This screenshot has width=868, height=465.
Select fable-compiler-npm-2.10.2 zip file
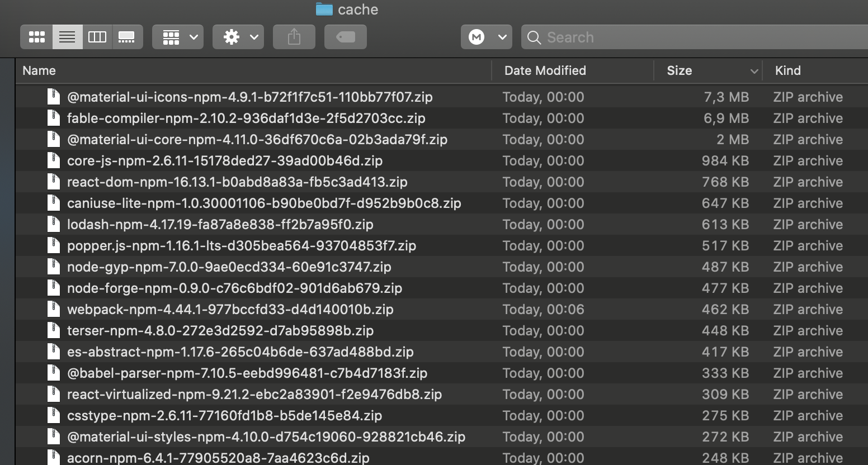[246, 118]
